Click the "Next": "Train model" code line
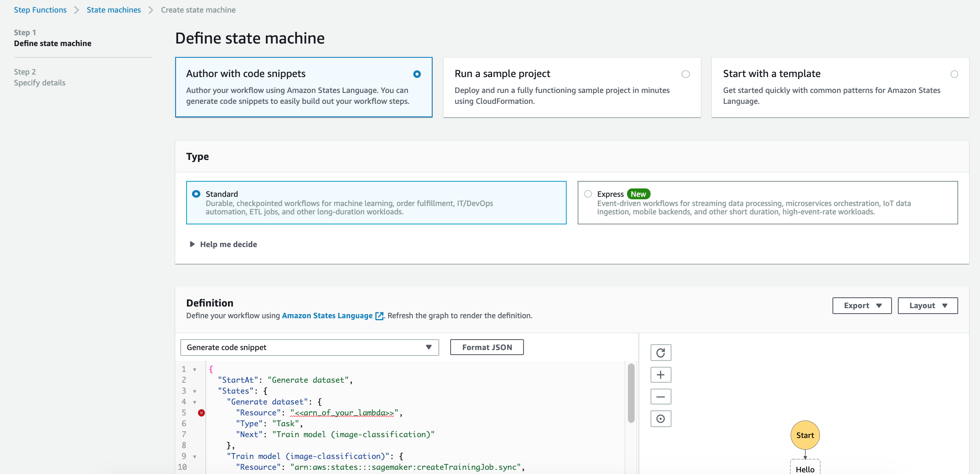 (335, 435)
